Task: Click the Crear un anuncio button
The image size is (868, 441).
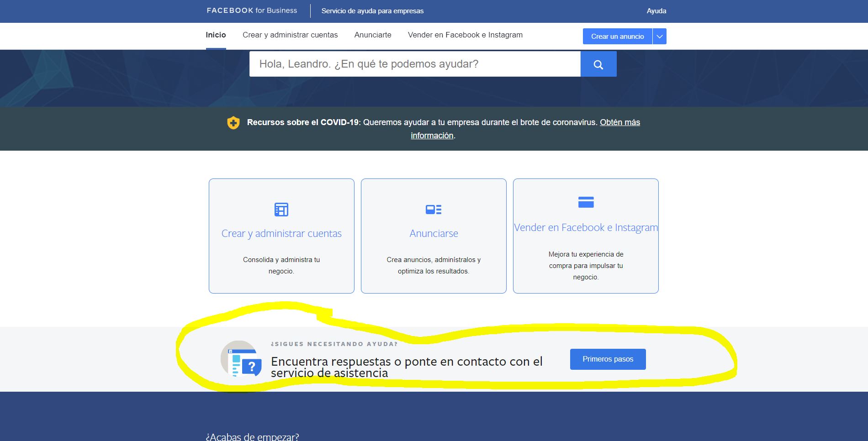Action: (618, 37)
